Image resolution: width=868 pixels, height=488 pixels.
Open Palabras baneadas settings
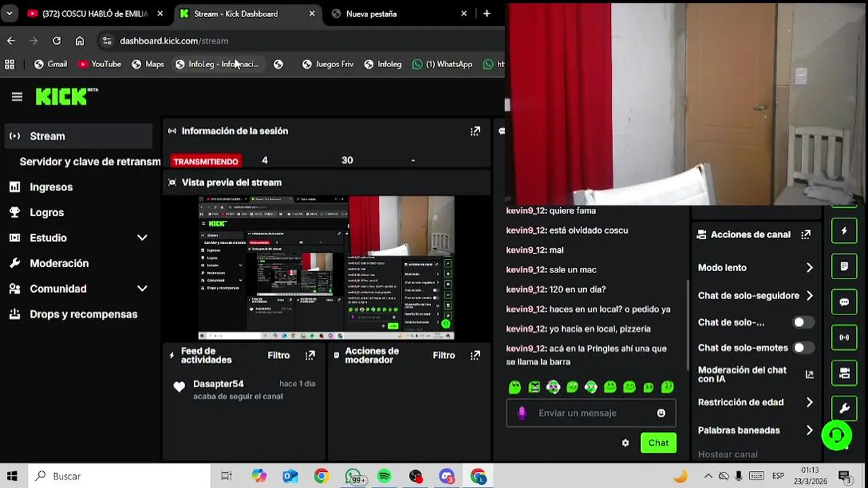pyautogui.click(x=756, y=430)
